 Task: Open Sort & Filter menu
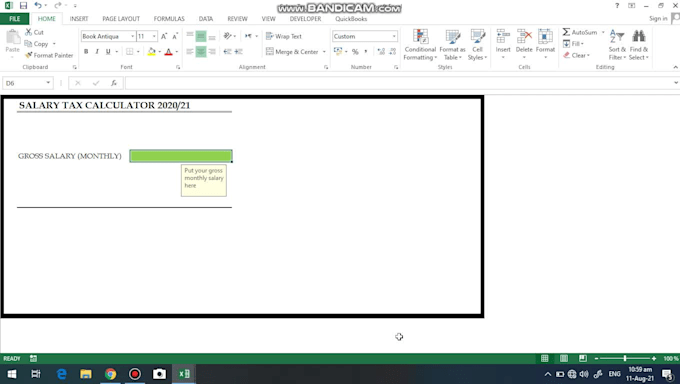617,45
